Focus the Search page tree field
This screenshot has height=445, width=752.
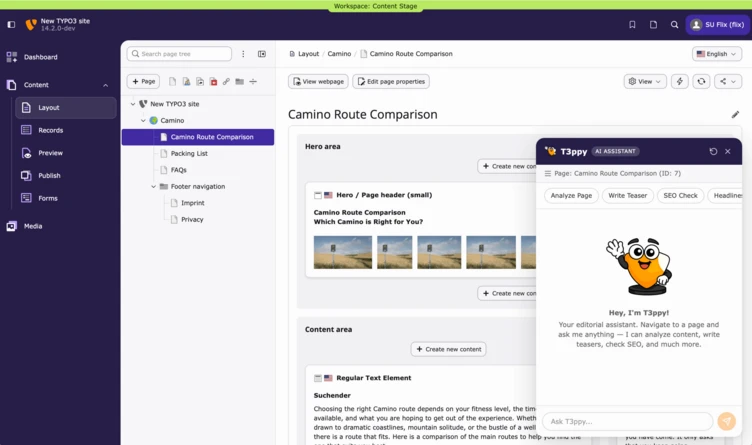pyautogui.click(x=179, y=54)
